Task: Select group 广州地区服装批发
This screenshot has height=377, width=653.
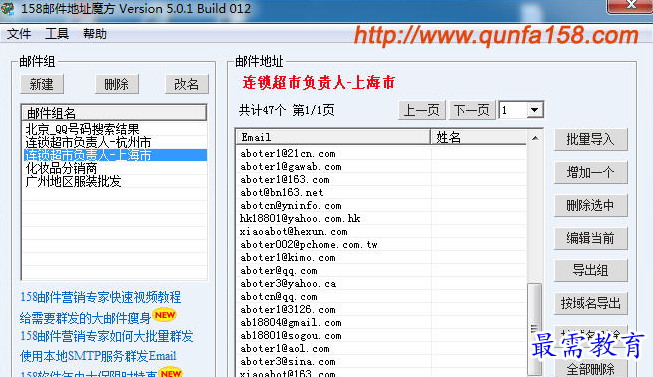Action: [115, 181]
